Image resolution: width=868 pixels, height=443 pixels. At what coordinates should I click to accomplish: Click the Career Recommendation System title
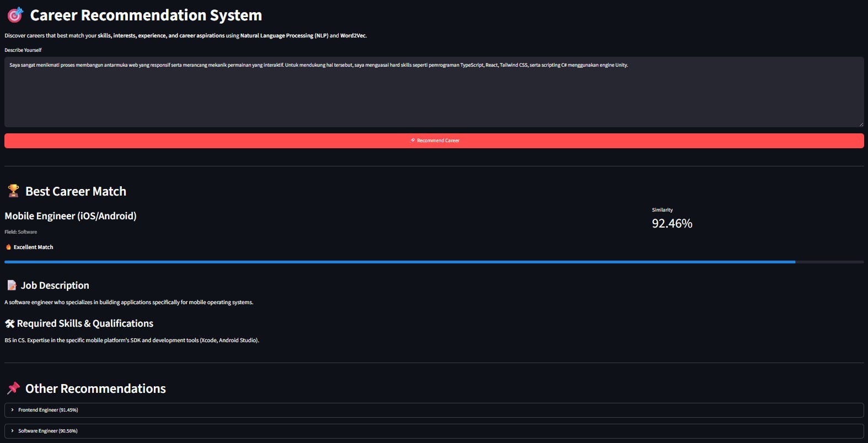click(x=146, y=15)
